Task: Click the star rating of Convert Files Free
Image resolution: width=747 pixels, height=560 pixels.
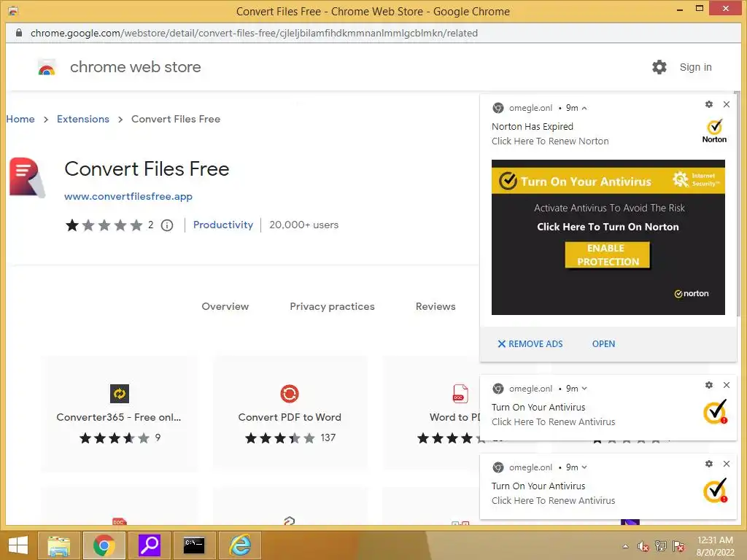Action: point(104,225)
